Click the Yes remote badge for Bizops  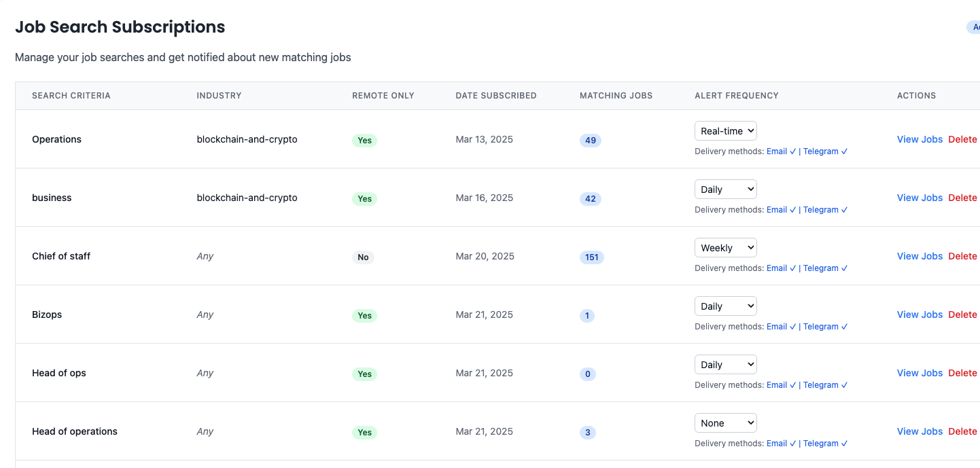[x=364, y=315]
